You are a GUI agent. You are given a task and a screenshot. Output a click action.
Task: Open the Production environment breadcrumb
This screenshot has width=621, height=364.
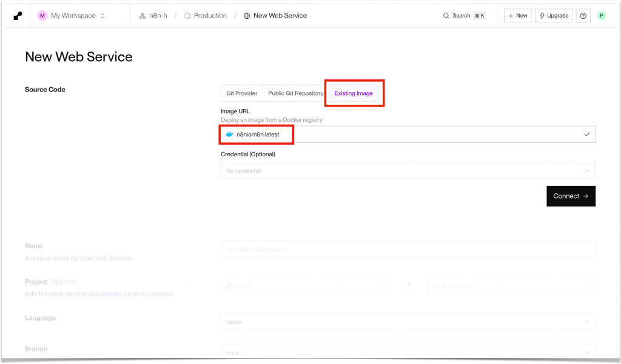pyautogui.click(x=206, y=16)
